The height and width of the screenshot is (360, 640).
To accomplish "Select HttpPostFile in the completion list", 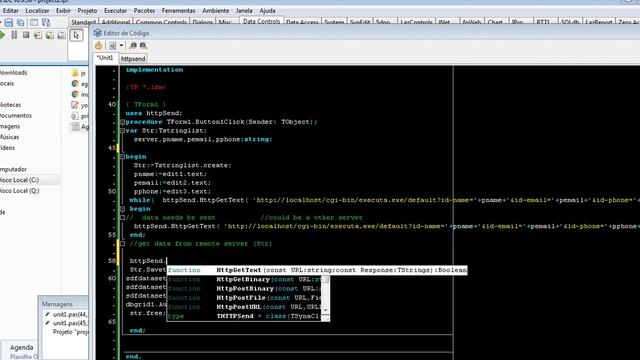I will (x=244, y=298).
